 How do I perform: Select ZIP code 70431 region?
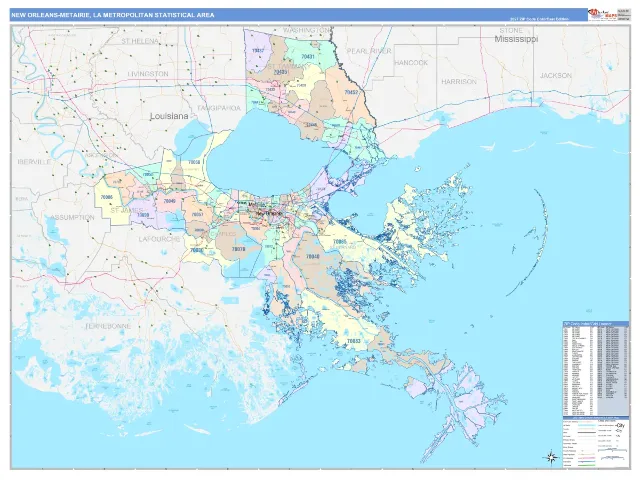tap(308, 57)
